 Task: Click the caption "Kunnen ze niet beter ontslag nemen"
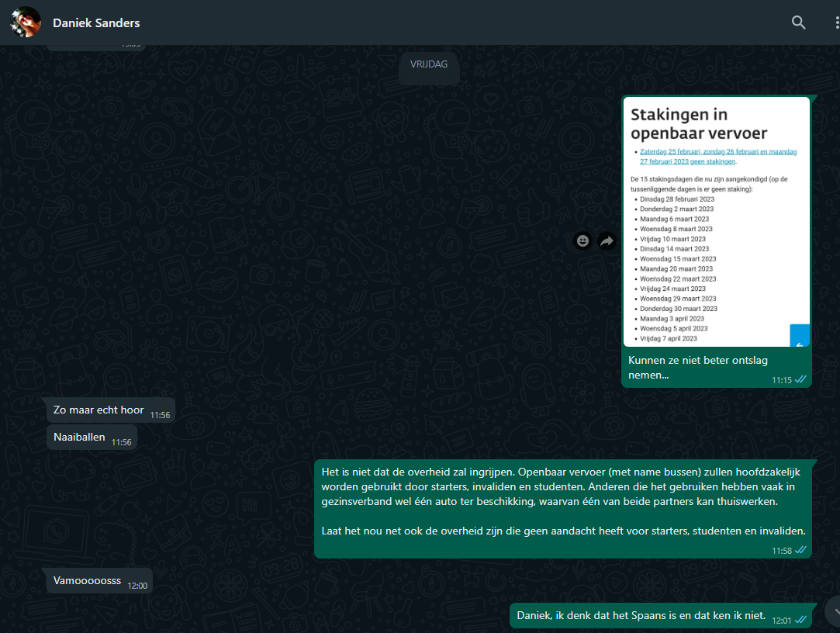pos(698,367)
